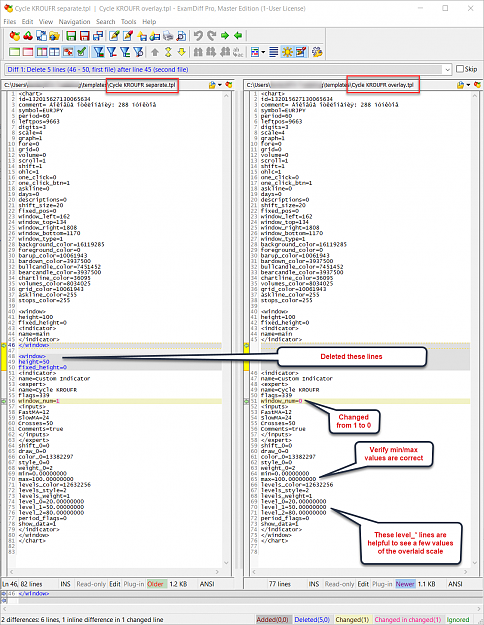The image size is (484, 625).
Task: Toggle Edit mode in left pane status bar
Action: 115,584
